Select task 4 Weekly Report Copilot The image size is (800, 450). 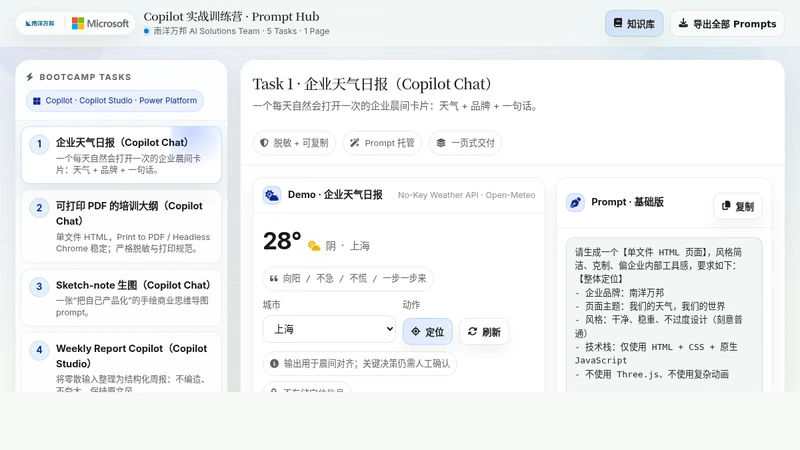(121, 363)
